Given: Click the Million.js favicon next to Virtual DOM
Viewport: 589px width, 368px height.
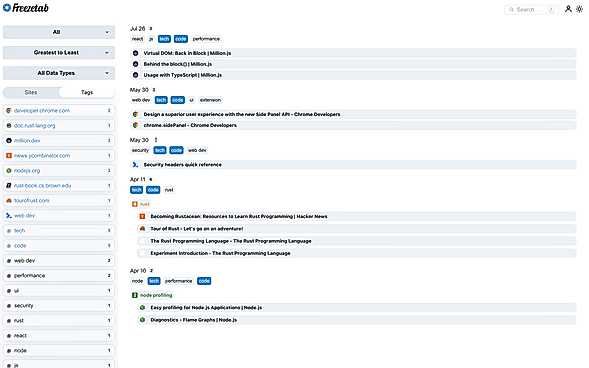Looking at the screenshot, I should pos(136,53).
